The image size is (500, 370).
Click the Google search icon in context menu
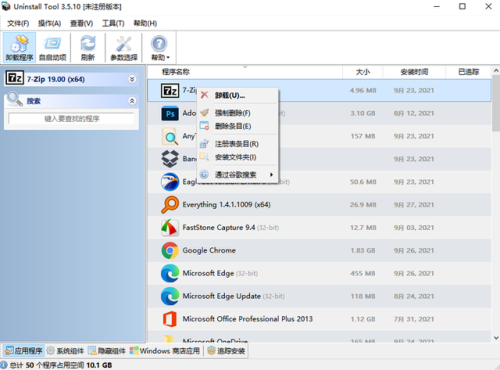204,174
